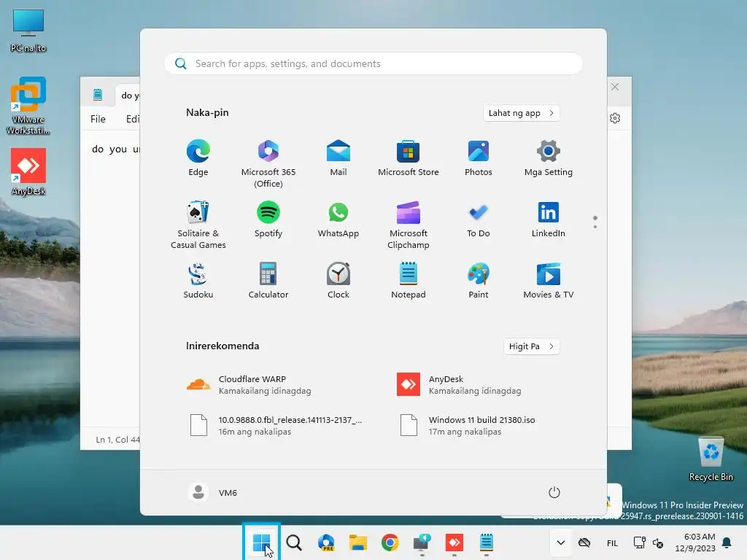Launch Notepad from pinned apps
This screenshot has width=747, height=560.
409,281
